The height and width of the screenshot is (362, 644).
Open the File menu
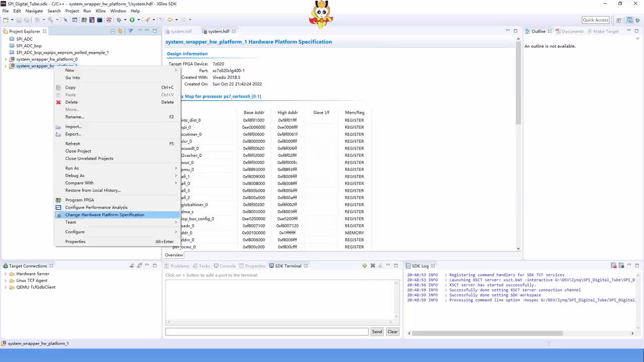pyautogui.click(x=6, y=11)
